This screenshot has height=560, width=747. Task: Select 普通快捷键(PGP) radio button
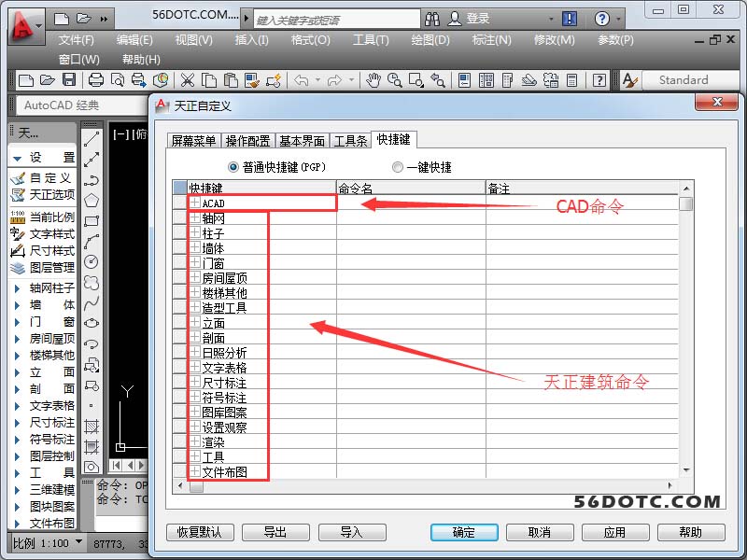tap(233, 167)
